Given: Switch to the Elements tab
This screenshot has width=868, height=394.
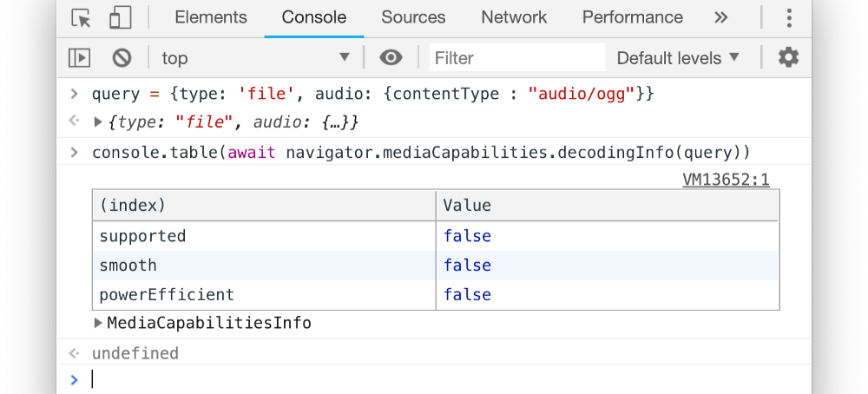Looking at the screenshot, I should pos(211,18).
